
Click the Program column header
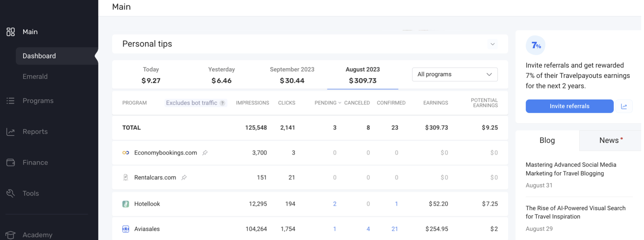click(134, 103)
